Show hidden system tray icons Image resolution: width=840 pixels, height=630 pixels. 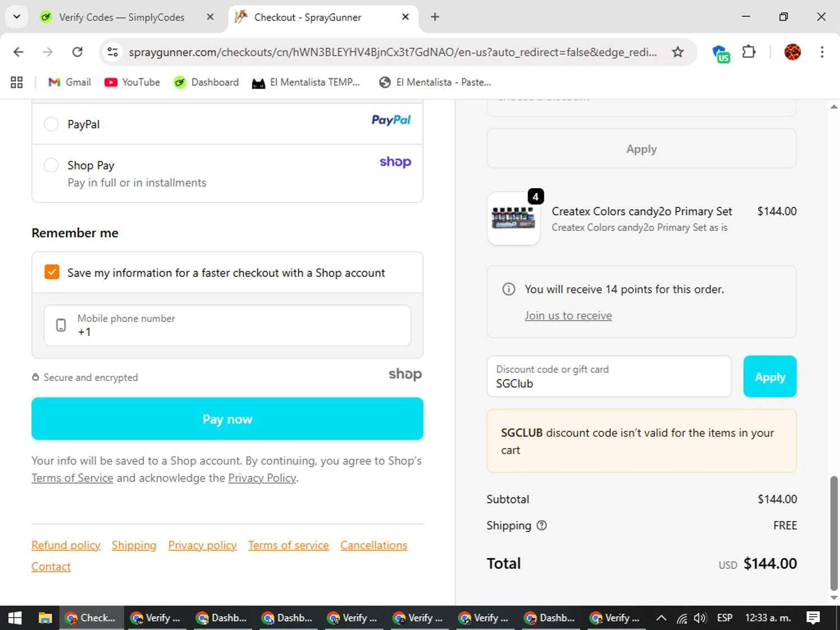(x=661, y=618)
